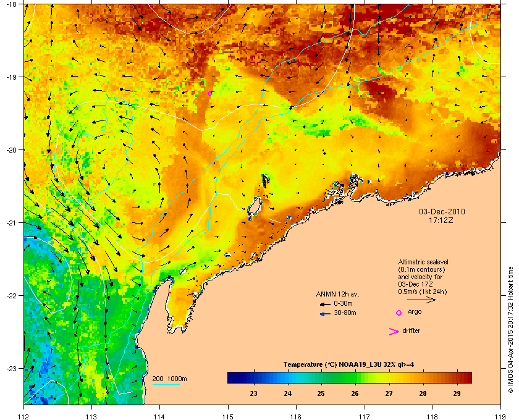Click the dark red 29°C end of colorbar
The height and width of the screenshot is (420, 519).
point(463,377)
